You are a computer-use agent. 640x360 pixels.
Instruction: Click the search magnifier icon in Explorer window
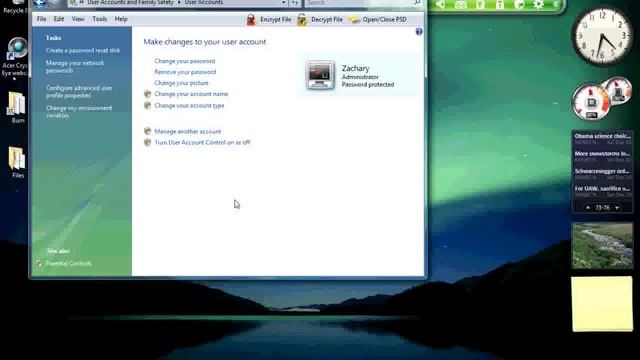tap(417, 3)
